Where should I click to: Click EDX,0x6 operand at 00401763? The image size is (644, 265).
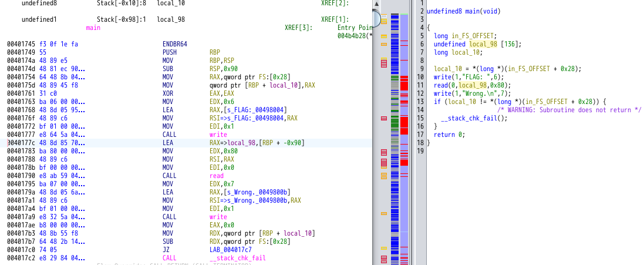pyautogui.click(x=221, y=102)
